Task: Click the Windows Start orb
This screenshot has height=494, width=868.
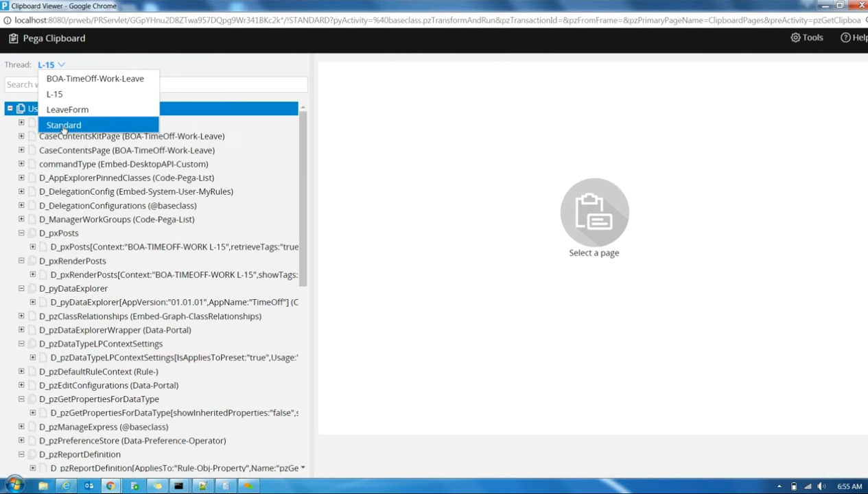Action: 14,486
